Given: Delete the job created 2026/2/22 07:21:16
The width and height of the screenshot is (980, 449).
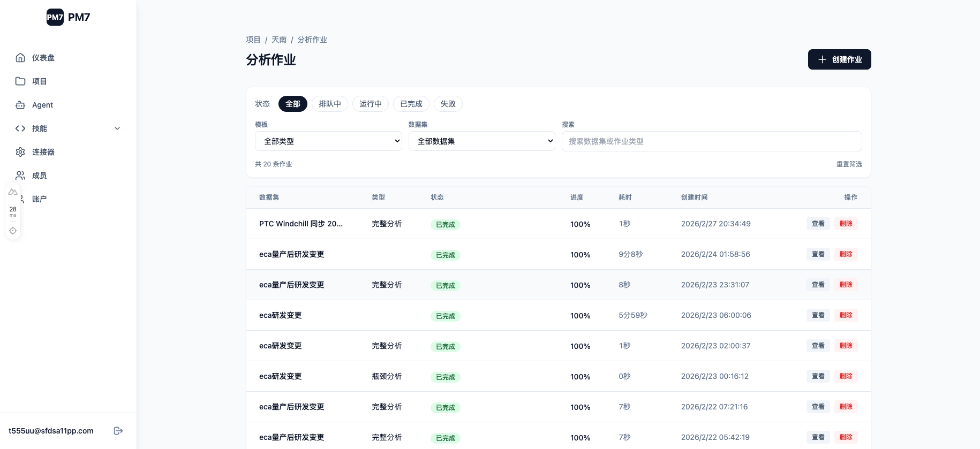Looking at the screenshot, I should tap(846, 407).
